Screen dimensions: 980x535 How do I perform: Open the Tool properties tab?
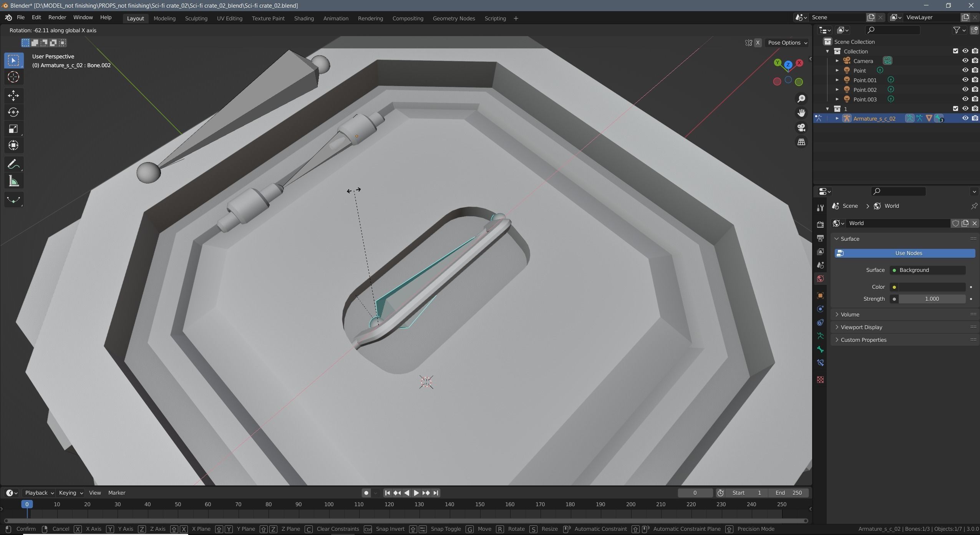tap(820, 208)
